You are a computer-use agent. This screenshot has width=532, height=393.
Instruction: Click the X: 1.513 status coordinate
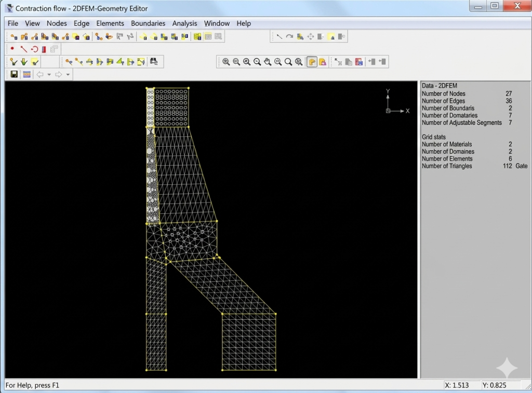[457, 385]
